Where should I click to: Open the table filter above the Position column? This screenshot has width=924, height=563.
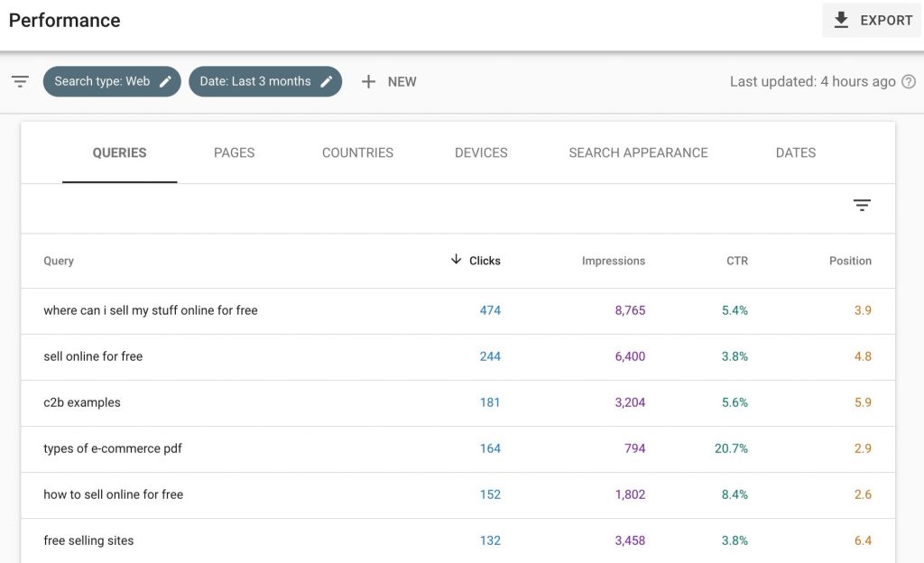[862, 205]
